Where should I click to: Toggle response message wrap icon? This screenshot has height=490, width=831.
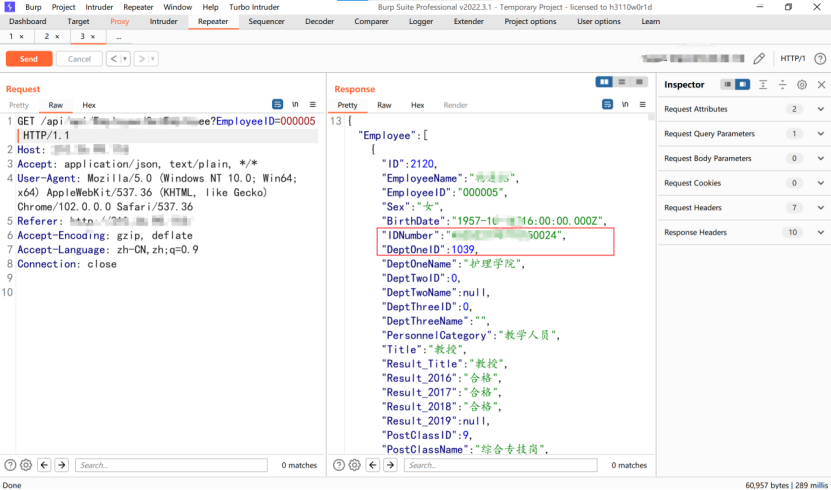[x=607, y=104]
